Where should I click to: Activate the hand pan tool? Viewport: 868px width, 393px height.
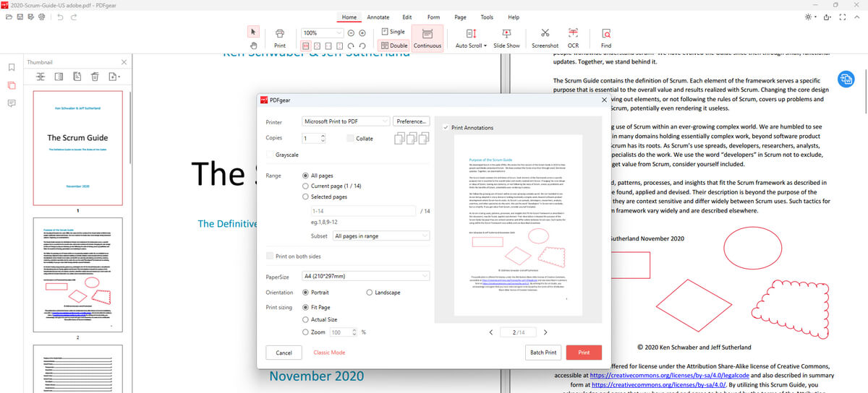click(253, 46)
